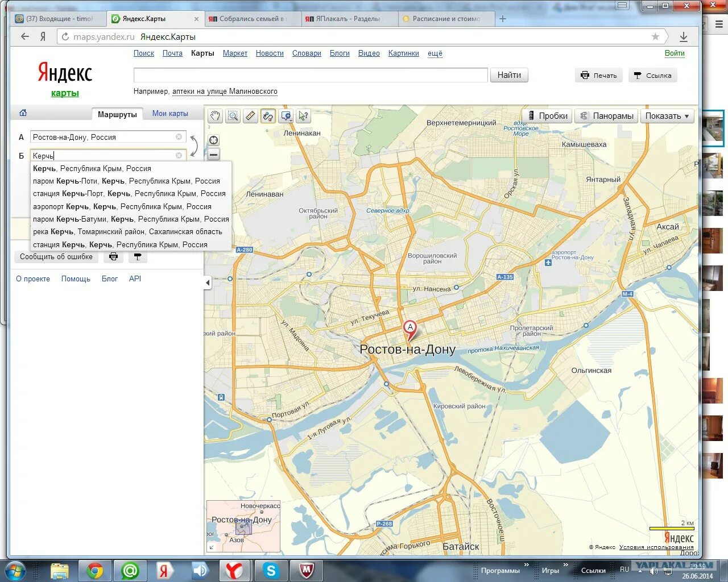Select the hand pan tool
Image resolution: width=728 pixels, height=582 pixels.
coord(215,116)
